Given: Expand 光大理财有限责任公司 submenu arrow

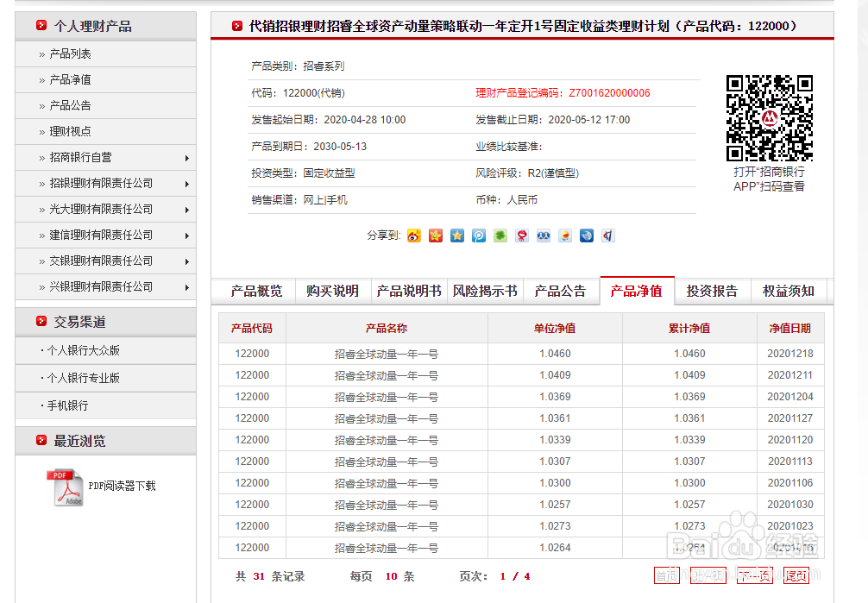Looking at the screenshot, I should [187, 210].
